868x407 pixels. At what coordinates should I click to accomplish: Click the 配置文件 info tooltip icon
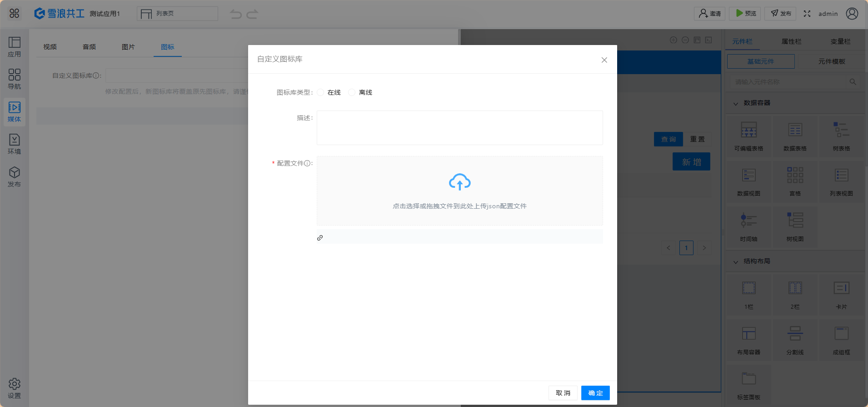(x=307, y=163)
